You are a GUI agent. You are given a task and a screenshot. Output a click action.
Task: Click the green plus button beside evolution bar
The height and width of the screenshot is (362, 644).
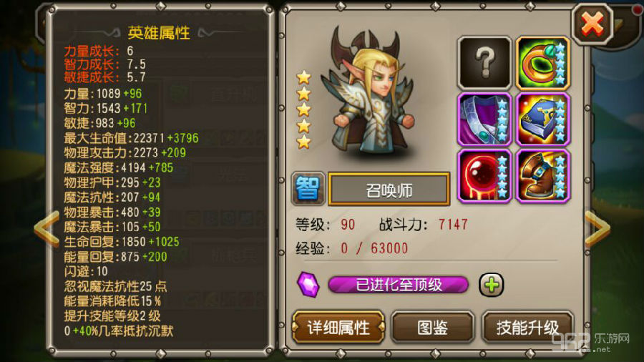491,284
